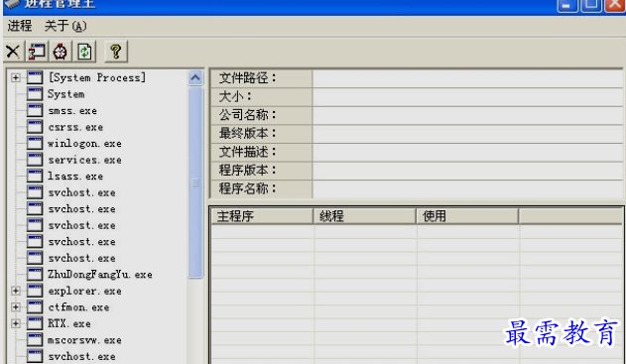Image resolution: width=626 pixels, height=364 pixels.
Task: Open the 进程 menu
Action: pyautogui.click(x=20, y=26)
